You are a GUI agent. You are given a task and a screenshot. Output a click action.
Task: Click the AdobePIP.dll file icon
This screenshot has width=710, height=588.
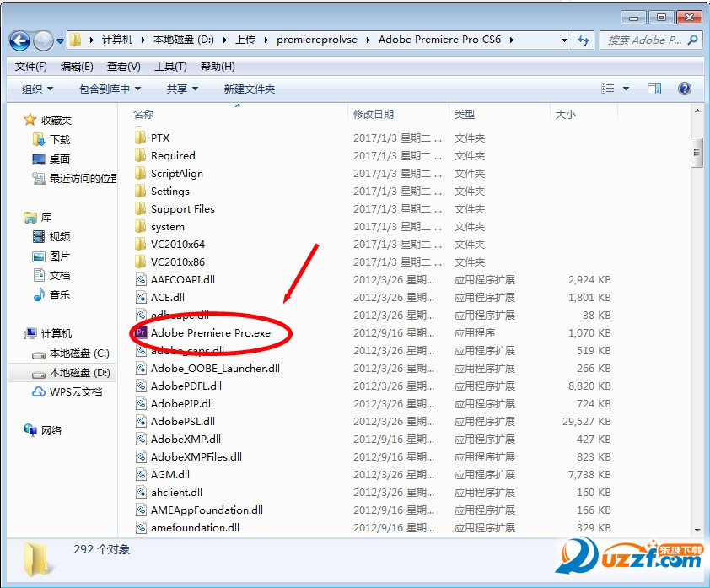pyautogui.click(x=142, y=403)
